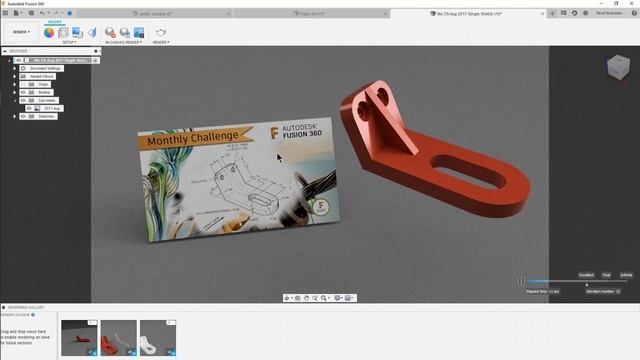Open Display Settings monitor icon
The image size is (640, 360).
[337, 298]
